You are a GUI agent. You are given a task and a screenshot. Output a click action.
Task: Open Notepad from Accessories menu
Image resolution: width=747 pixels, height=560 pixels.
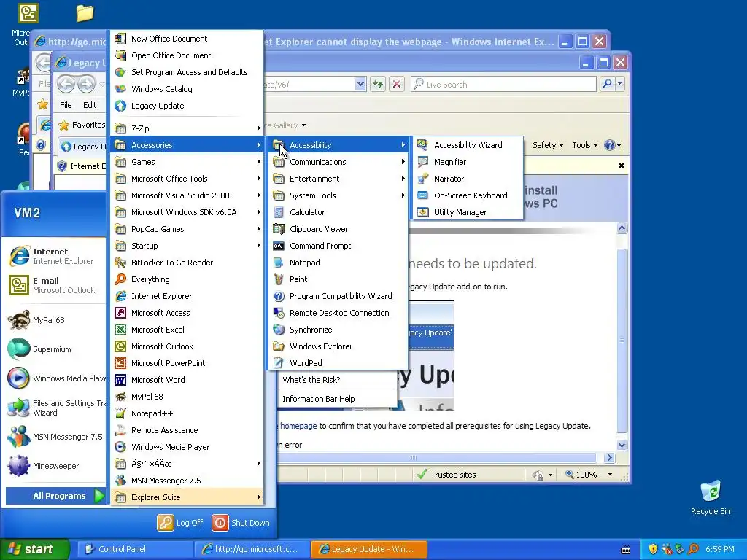pyautogui.click(x=338, y=262)
